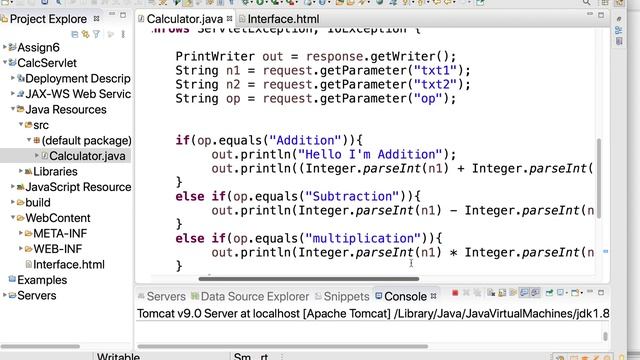Expand the Servers project
640x360 pixels.
click(4, 295)
